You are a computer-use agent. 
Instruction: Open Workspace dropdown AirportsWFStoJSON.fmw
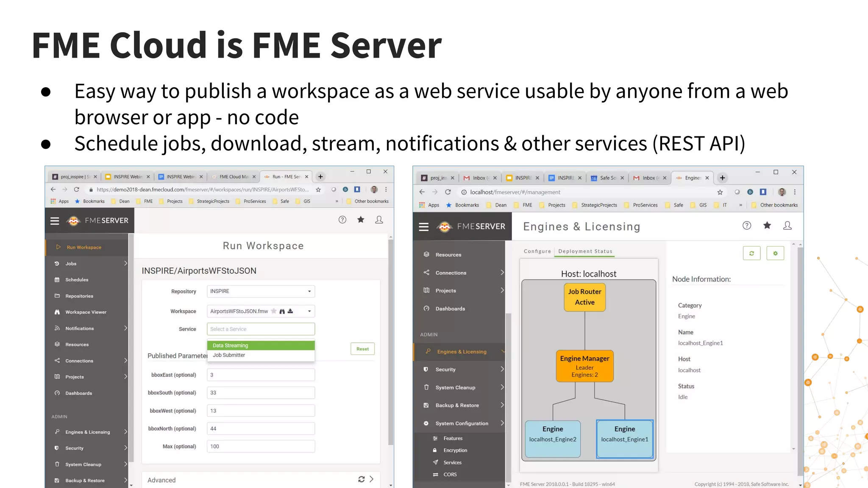tap(261, 311)
